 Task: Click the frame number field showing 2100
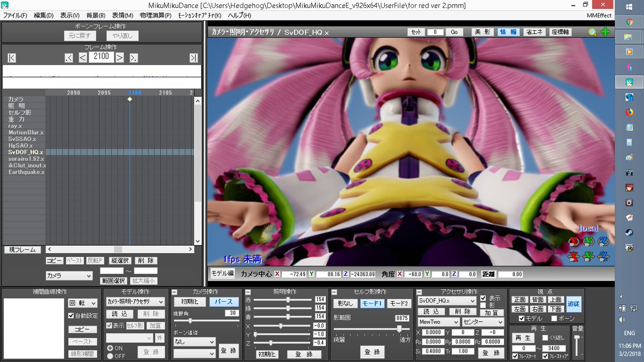pyautogui.click(x=101, y=57)
